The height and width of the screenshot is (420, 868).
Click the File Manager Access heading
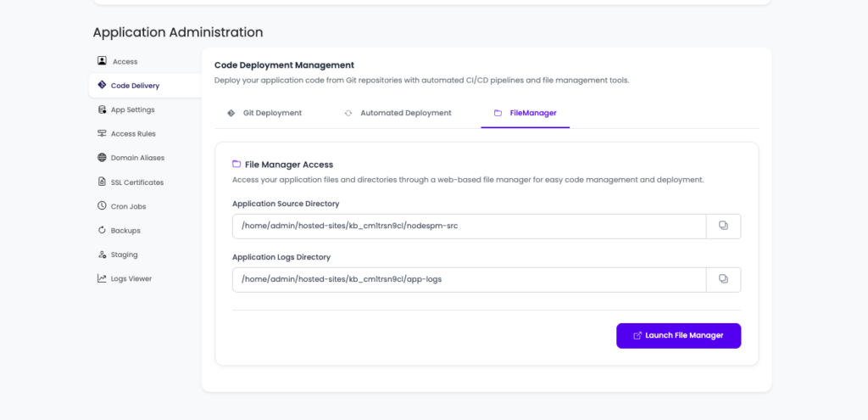tap(289, 165)
